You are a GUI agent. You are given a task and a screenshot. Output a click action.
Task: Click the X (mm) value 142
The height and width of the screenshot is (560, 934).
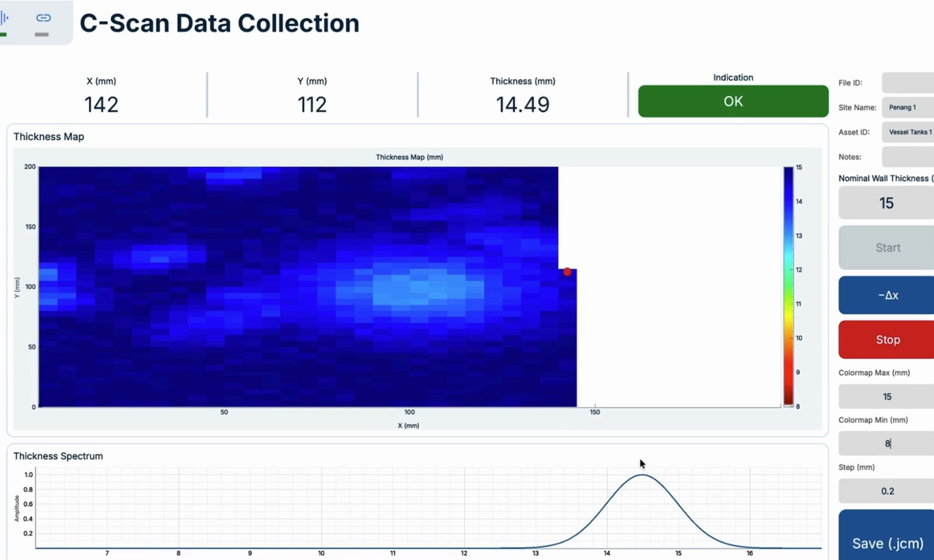coord(101,104)
